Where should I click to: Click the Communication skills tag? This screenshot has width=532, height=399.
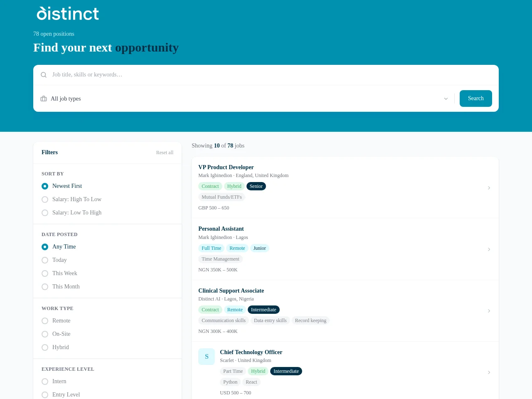click(224, 320)
